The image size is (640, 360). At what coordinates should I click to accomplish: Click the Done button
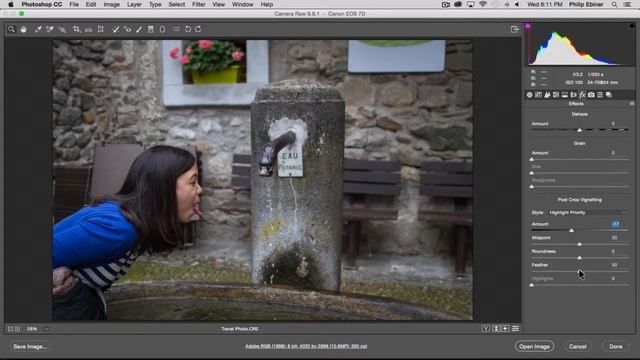coord(616,347)
